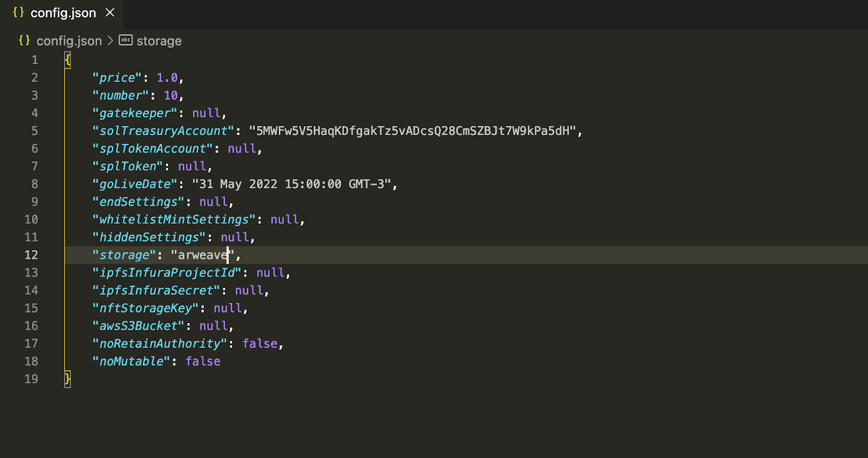
Task: Click the "ipfsInfuraSecret" key
Action: click(x=156, y=291)
